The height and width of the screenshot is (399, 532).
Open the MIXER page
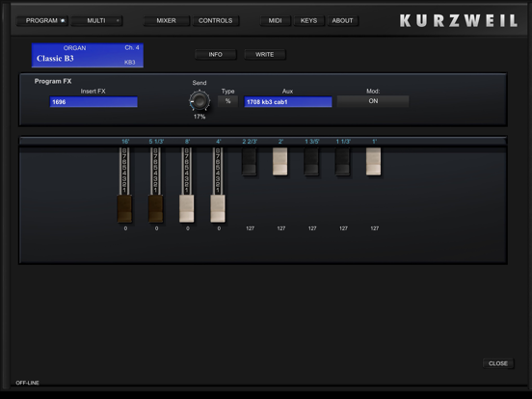click(166, 20)
